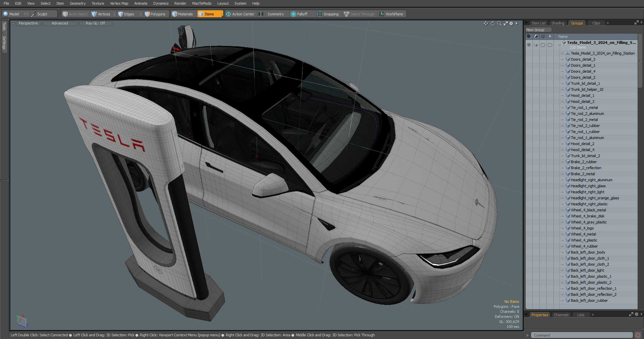644x339 pixels.
Task: Click inside the Command input field
Action: (582, 335)
